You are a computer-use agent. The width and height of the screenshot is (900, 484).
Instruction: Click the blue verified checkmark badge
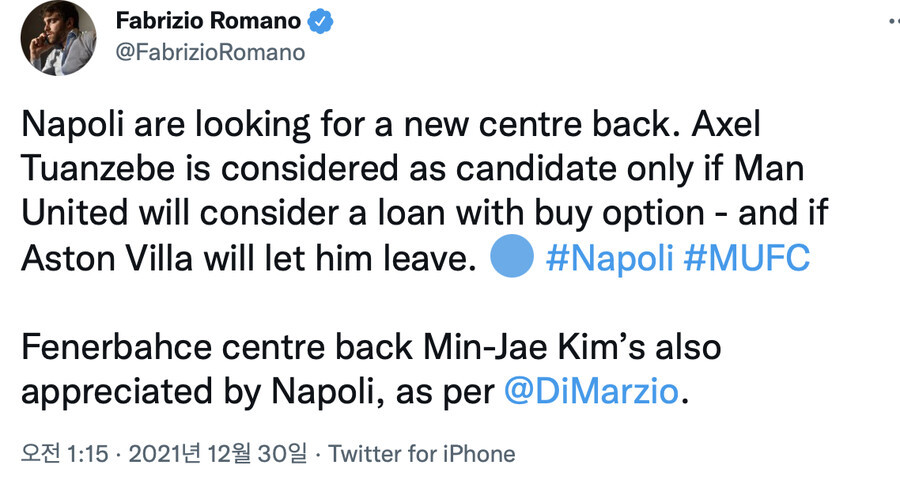(x=320, y=22)
